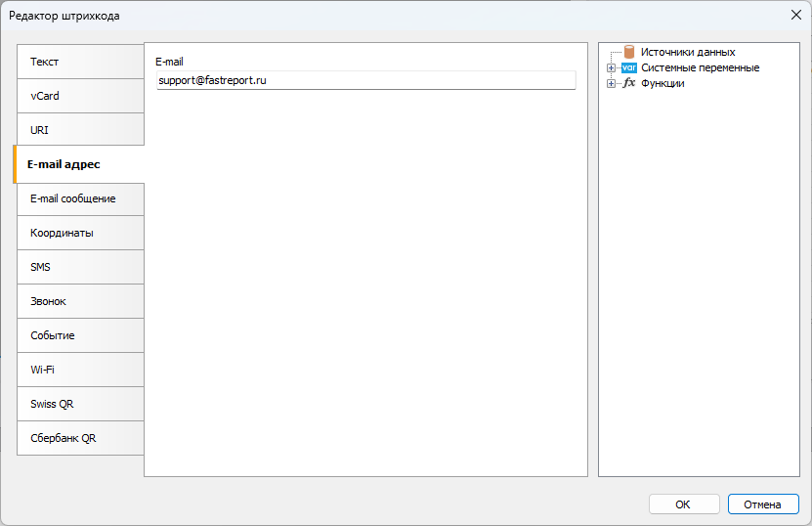Expand the Системные переменные tree node

click(x=611, y=67)
